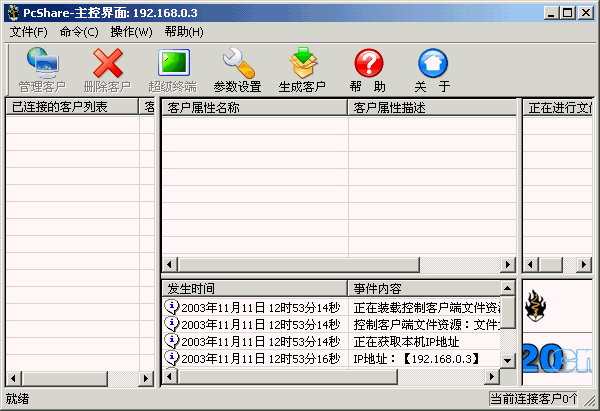
Task: Open the 命令(C) menu
Action: click(x=79, y=32)
